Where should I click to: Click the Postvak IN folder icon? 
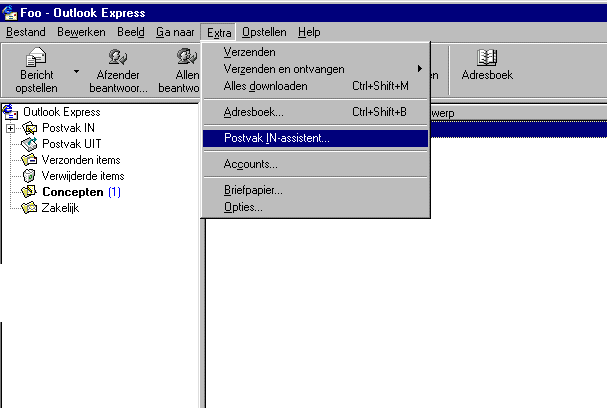point(29,128)
